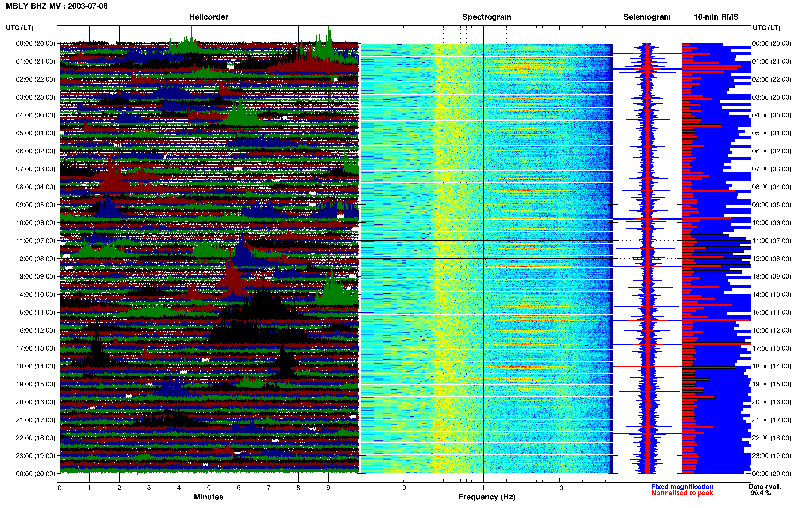Click the 'MBLY BHZ MV : 2003-07-06' title
The image size is (812, 508).
coord(57,6)
